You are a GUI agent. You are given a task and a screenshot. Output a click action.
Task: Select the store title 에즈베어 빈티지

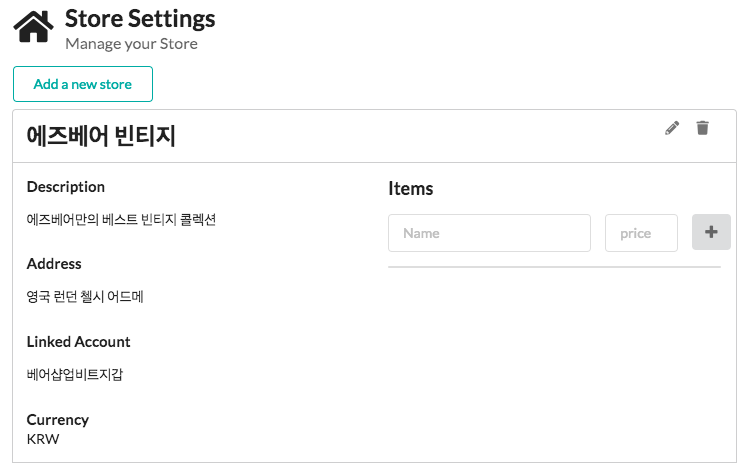(x=101, y=136)
